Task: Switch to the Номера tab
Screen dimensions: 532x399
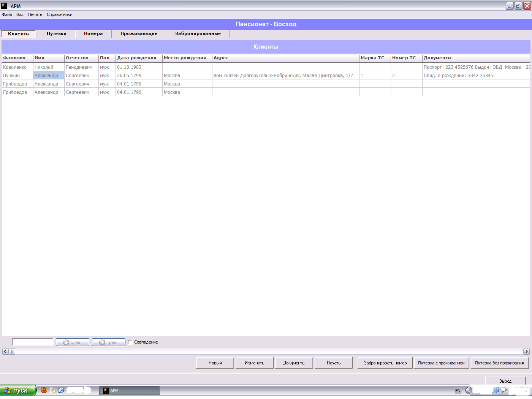Action: 93,33
